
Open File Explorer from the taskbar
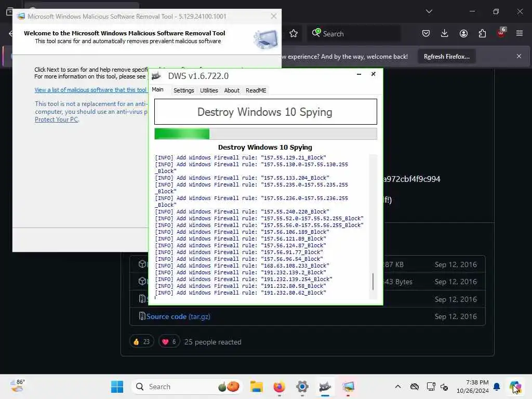click(257, 387)
